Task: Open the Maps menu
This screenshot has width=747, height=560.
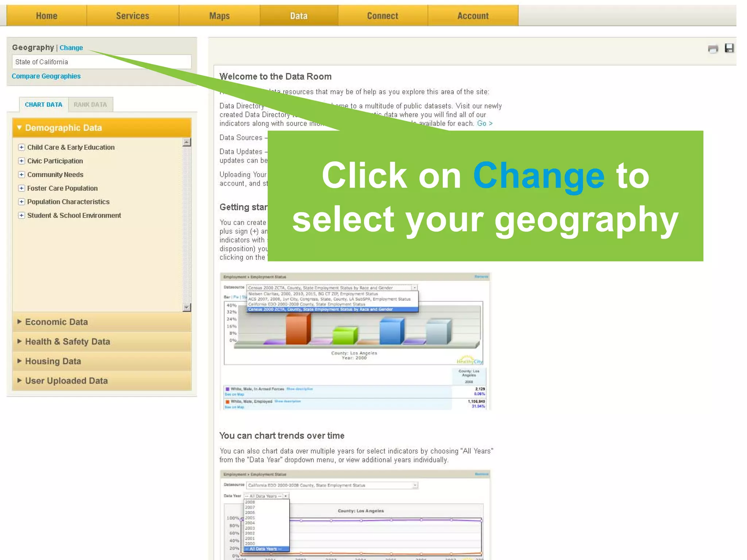Action: tap(220, 16)
